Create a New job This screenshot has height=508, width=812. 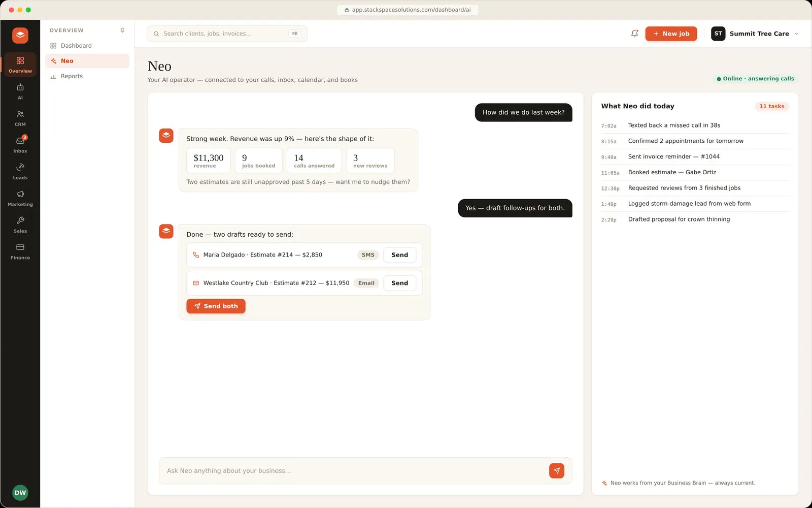tap(671, 34)
